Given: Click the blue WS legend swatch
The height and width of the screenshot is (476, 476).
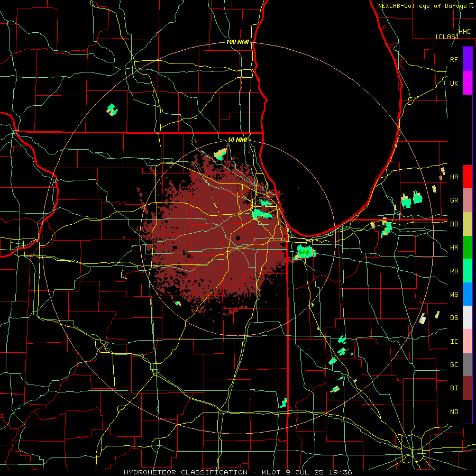Looking at the screenshot, I should [467, 294].
